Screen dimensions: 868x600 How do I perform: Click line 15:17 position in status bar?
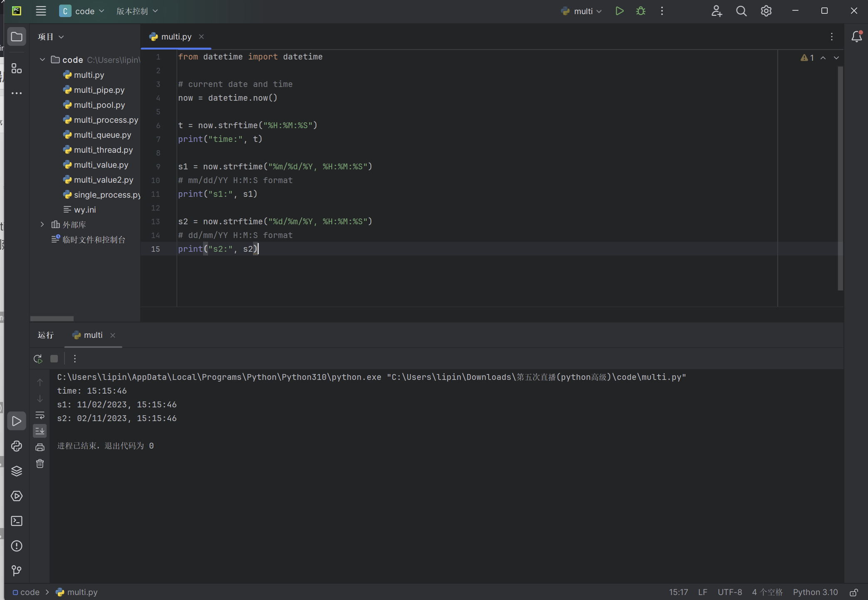(x=678, y=592)
